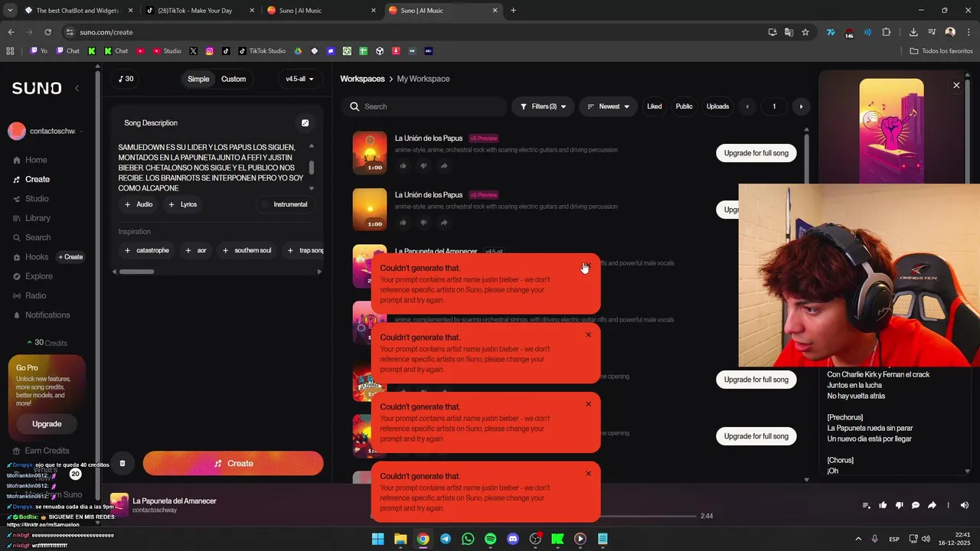This screenshot has height=551, width=980.
Task: Dislike the first La Unión de los Papus song
Action: (x=423, y=166)
